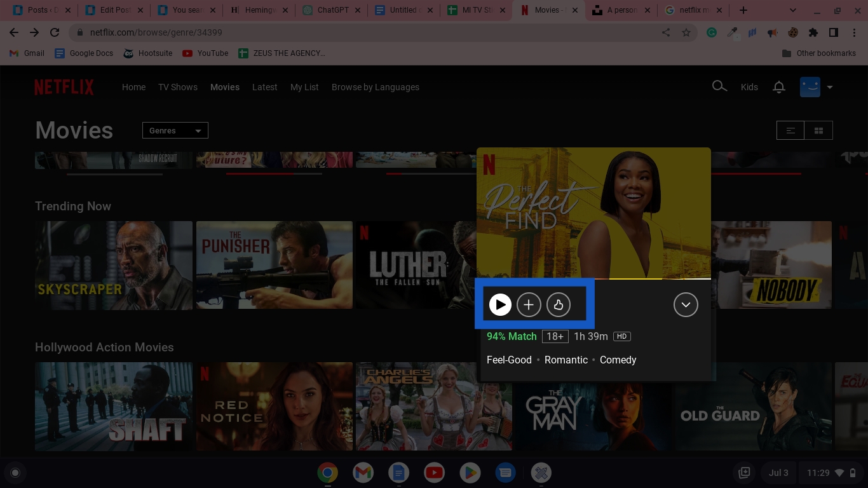Open Browse by Languages
Viewport: 868px width, 488px height.
[376, 87]
